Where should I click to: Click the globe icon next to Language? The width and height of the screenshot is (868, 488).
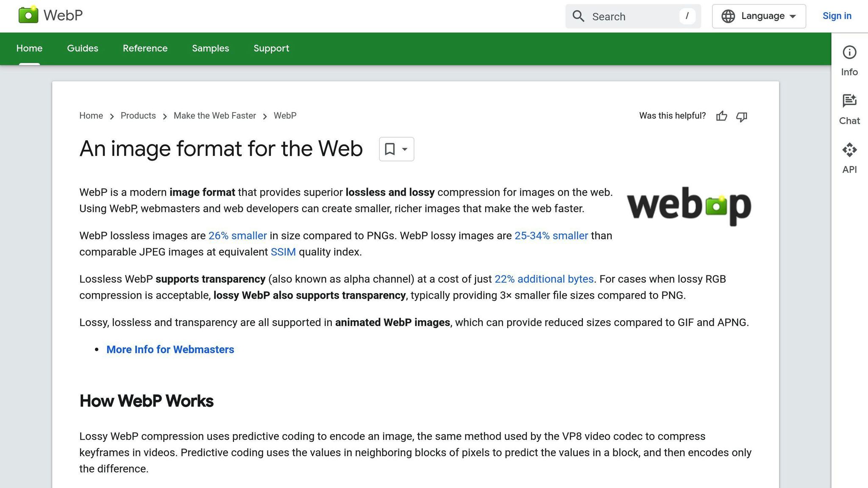[729, 16]
